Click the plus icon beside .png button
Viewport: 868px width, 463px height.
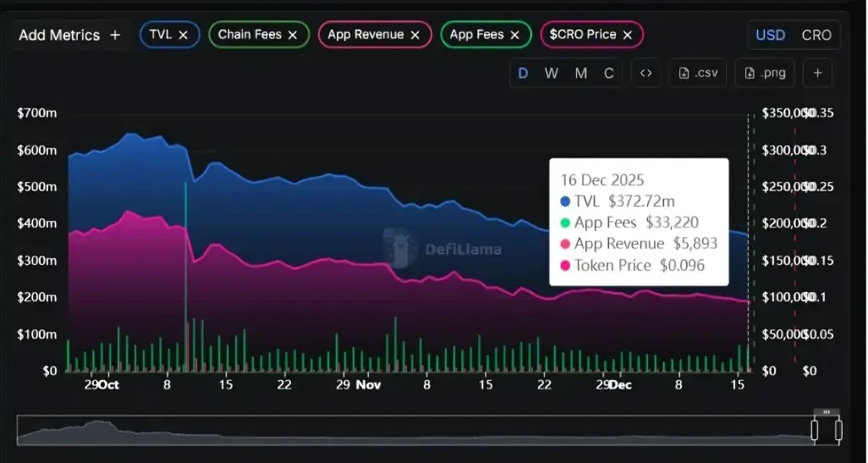pyautogui.click(x=817, y=73)
